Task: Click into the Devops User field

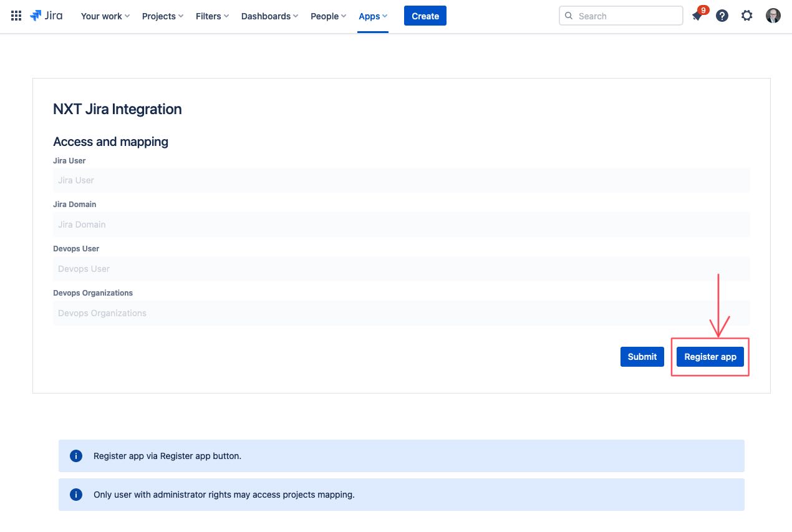Action: point(402,269)
